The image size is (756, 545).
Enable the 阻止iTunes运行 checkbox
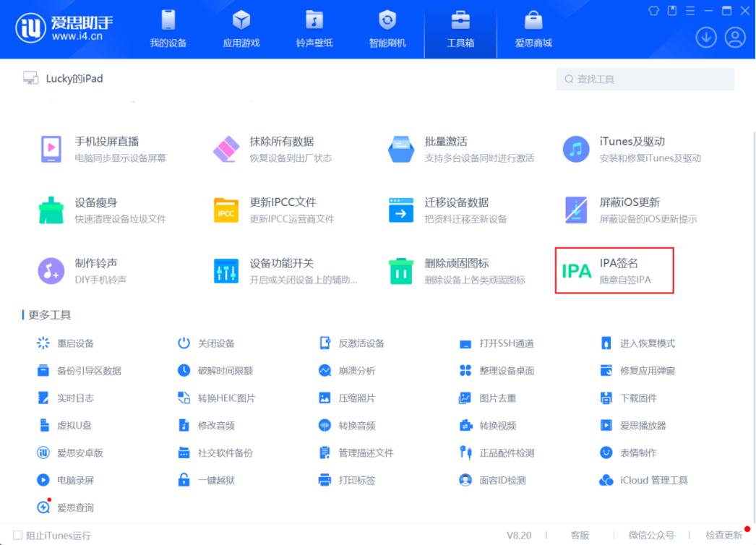click(x=18, y=536)
